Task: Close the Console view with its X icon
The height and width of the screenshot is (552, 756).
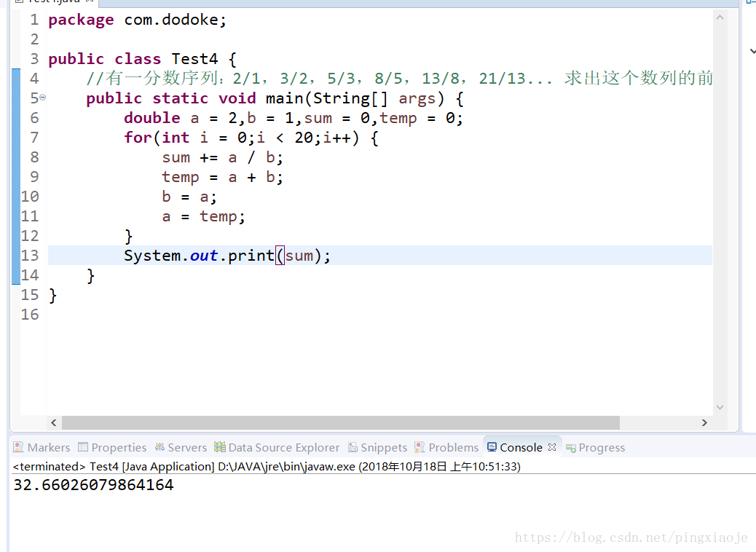Action: pos(552,447)
